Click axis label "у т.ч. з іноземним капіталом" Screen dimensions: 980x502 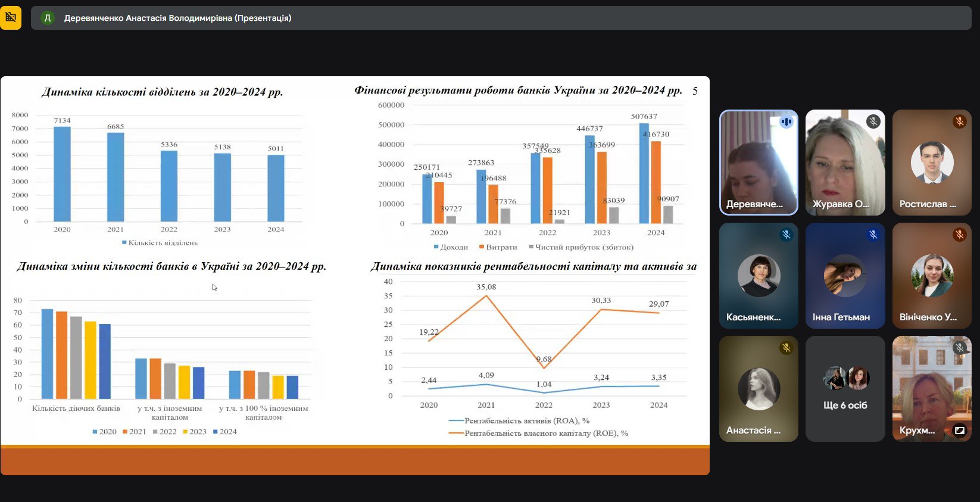pyautogui.click(x=170, y=413)
